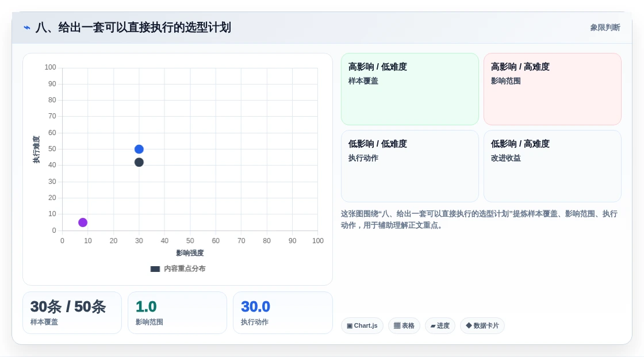The image size is (644, 357).
Task: Click the description paragraph starting with 这张图围绕
Action: [x=479, y=220]
